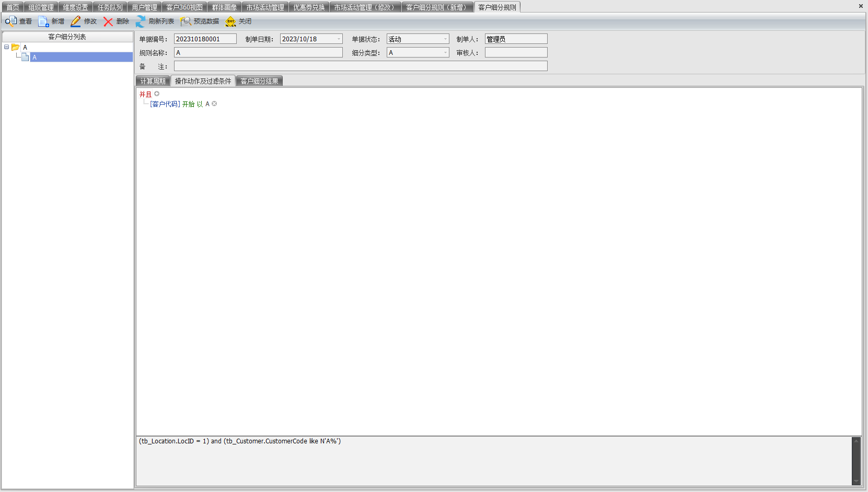868x492 pixels.
Task: Click the 客户细分列表 panel header
Action: tap(67, 37)
